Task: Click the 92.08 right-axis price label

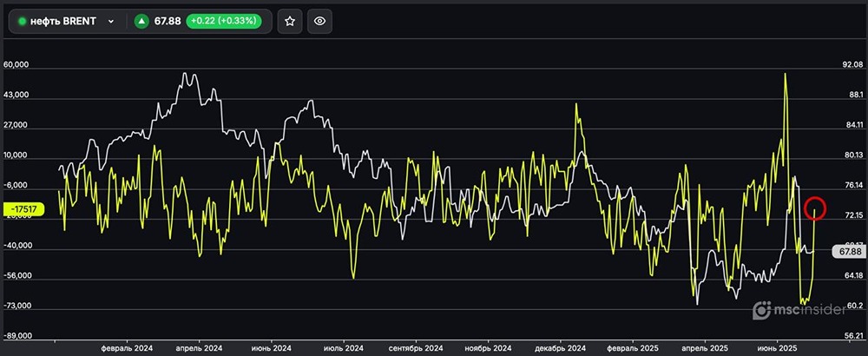Action: coord(853,65)
